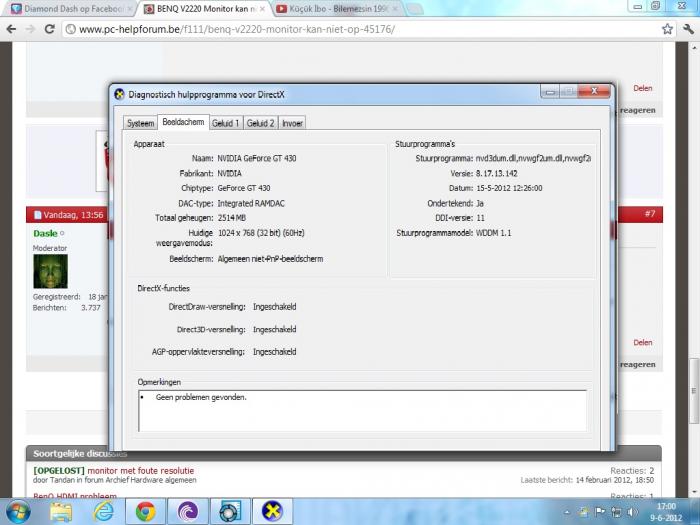Go back with the browser back arrow

click(x=11, y=29)
